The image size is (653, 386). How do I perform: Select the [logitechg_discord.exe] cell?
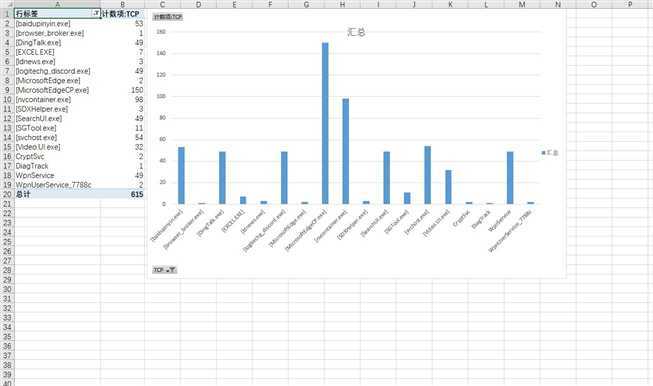57,71
